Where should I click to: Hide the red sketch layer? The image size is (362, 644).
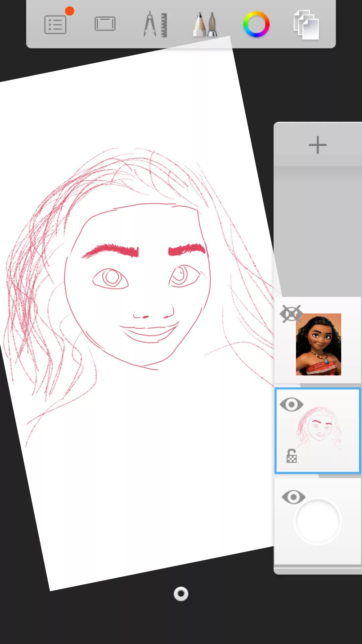point(292,405)
